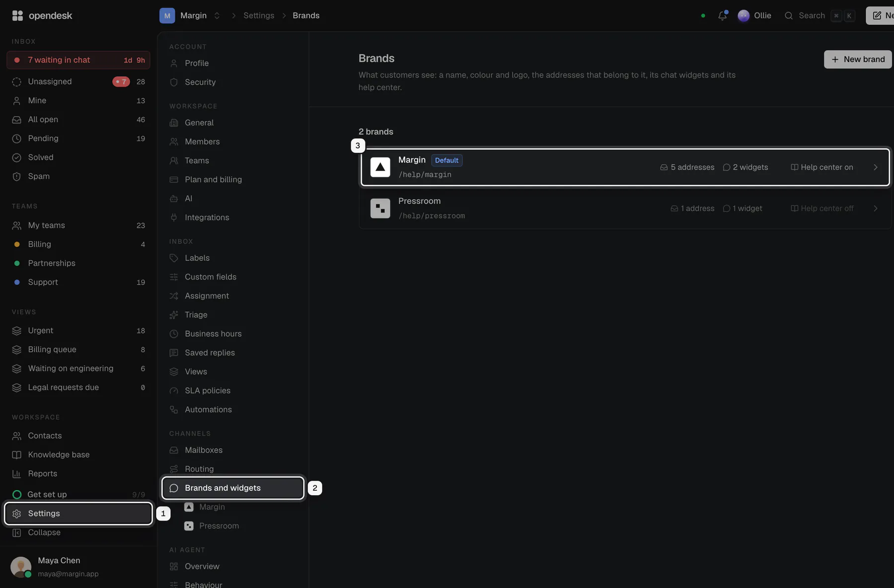The width and height of the screenshot is (894, 588).
Task: Open the 7 waiting in chat alert
Action: [x=78, y=60]
